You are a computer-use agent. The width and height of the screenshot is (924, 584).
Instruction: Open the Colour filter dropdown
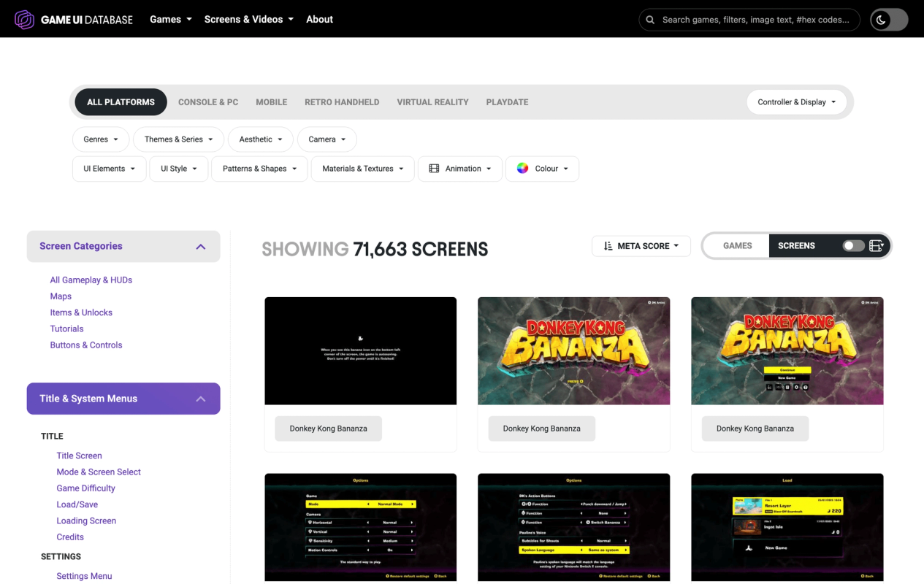pyautogui.click(x=542, y=169)
